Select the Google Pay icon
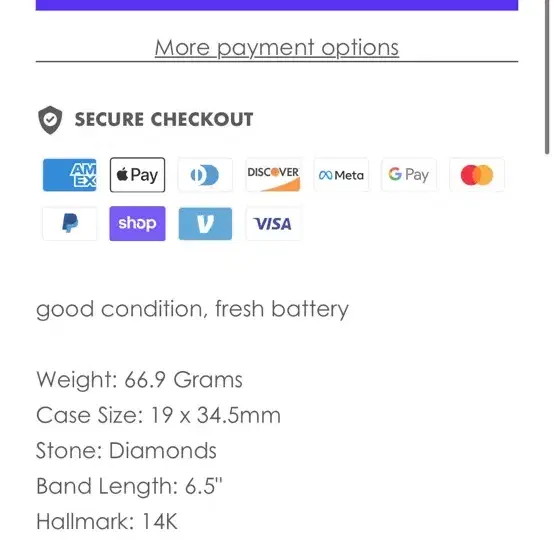The width and height of the screenshot is (554, 554). click(x=409, y=175)
